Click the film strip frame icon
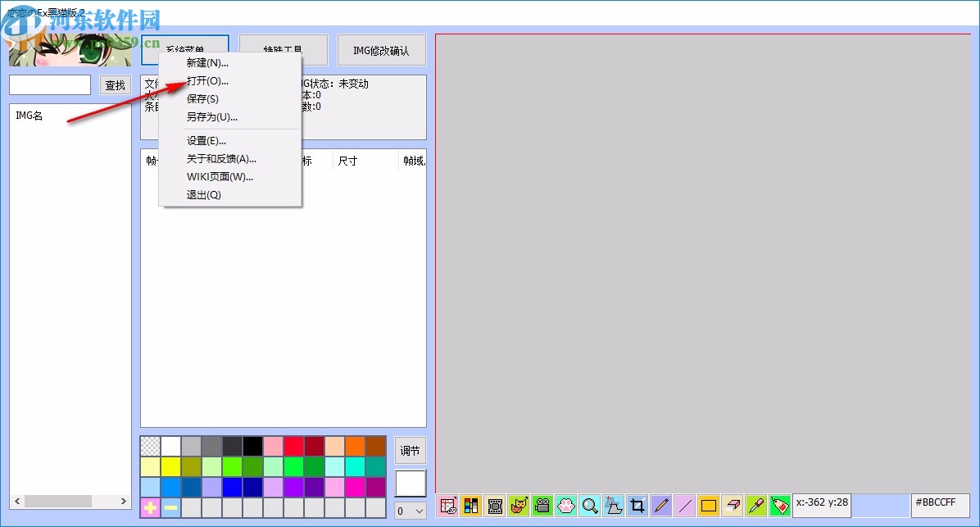Screen dimensions: 980x527 point(495,506)
